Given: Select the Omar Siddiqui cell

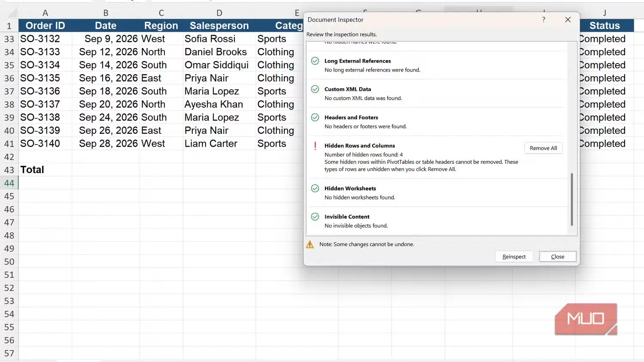Looking at the screenshot, I should click(219, 65).
